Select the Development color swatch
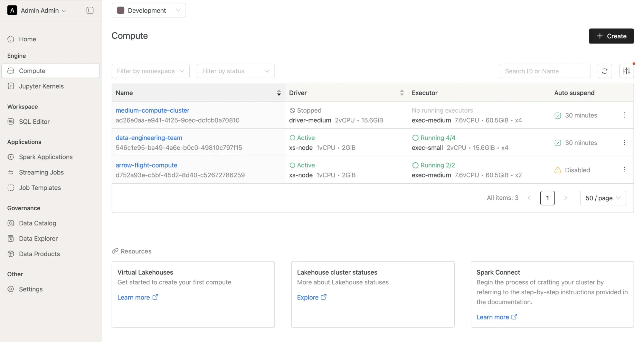Image resolution: width=644 pixels, height=342 pixels. (x=121, y=11)
